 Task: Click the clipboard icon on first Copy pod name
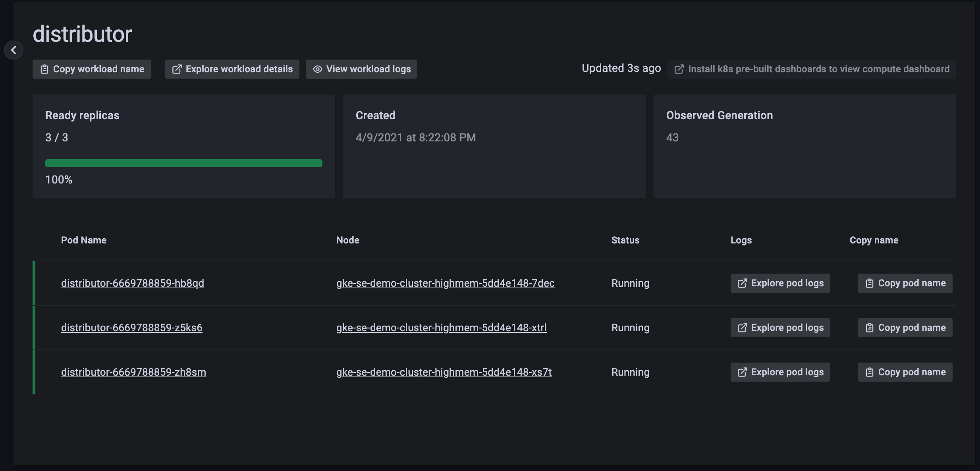coord(870,283)
